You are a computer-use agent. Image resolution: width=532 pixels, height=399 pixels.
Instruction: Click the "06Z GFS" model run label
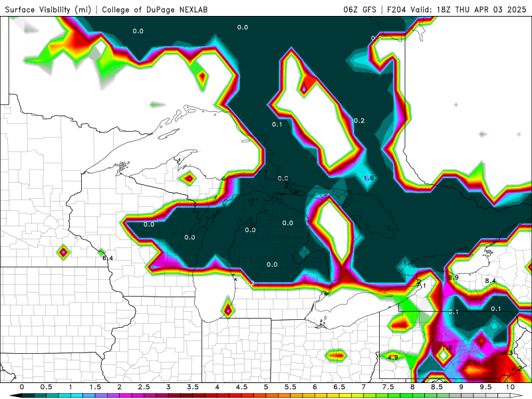(x=360, y=9)
